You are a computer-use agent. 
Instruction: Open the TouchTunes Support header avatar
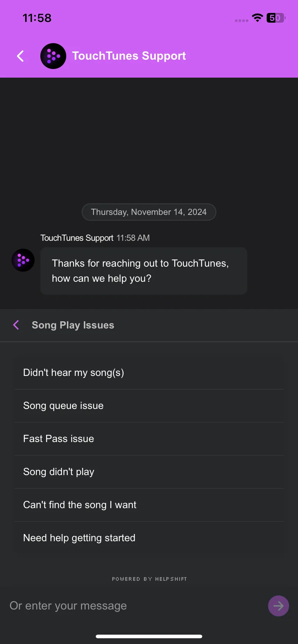(53, 56)
